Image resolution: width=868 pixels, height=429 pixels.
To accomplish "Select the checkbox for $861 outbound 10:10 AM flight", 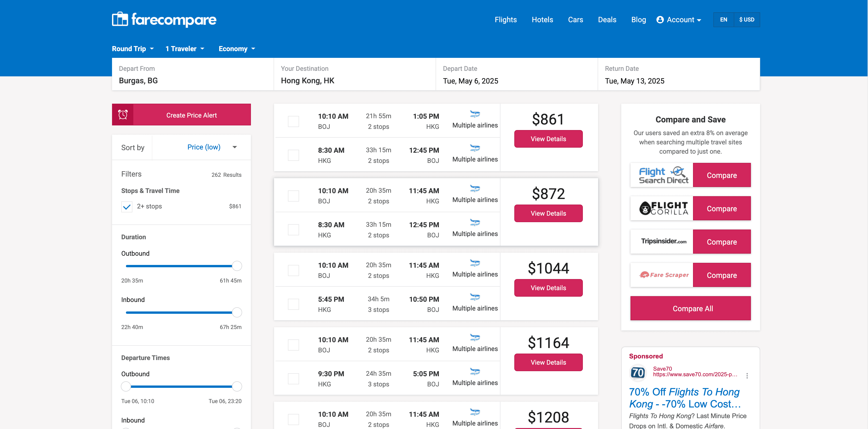I will pos(293,121).
